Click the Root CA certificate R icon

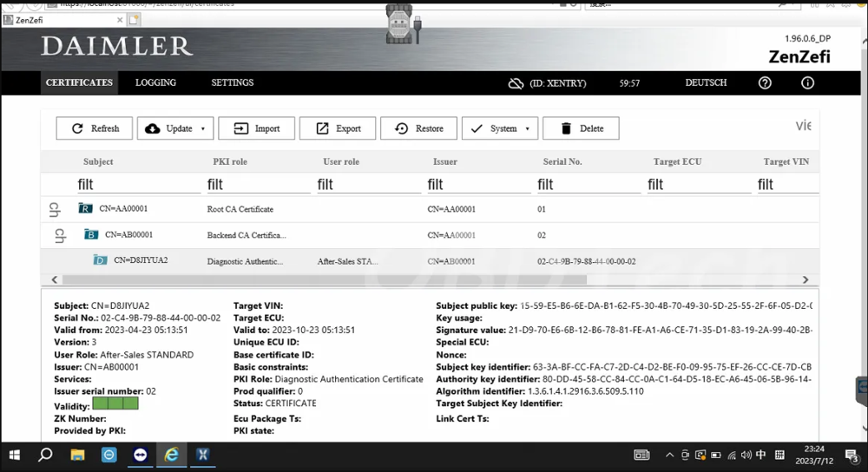(85, 209)
